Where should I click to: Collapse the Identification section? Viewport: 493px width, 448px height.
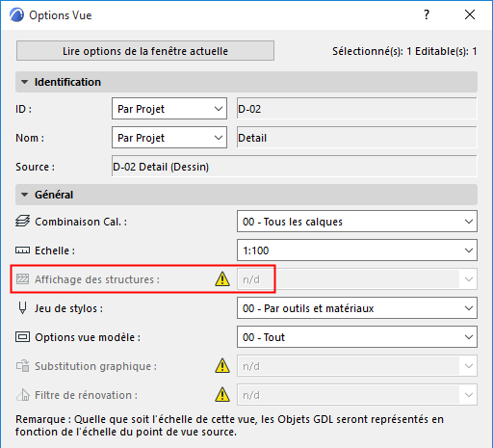coord(24,82)
